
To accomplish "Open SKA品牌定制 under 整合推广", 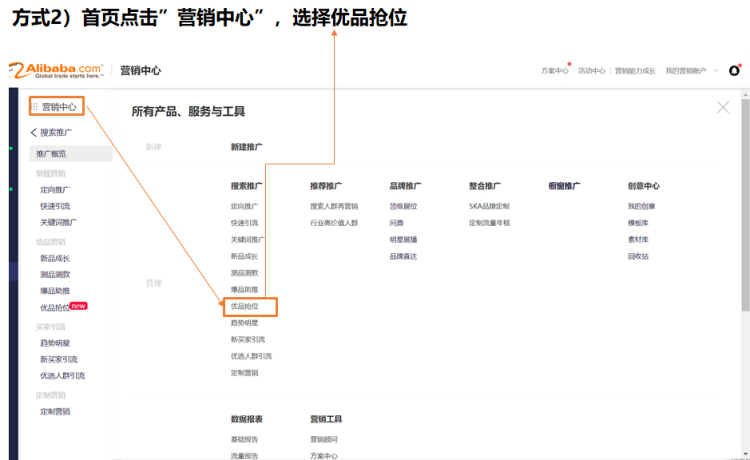I will coord(489,206).
